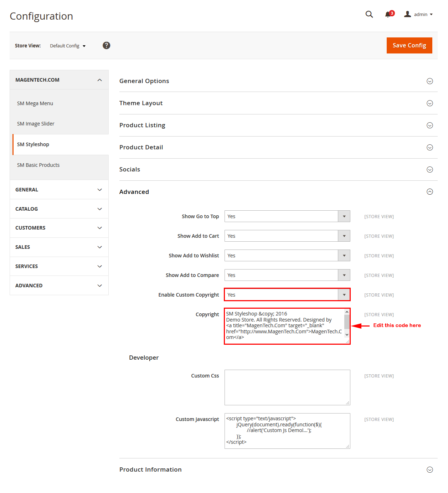
Task: Open the Enable Custom Copyright dropdown
Action: 287,295
